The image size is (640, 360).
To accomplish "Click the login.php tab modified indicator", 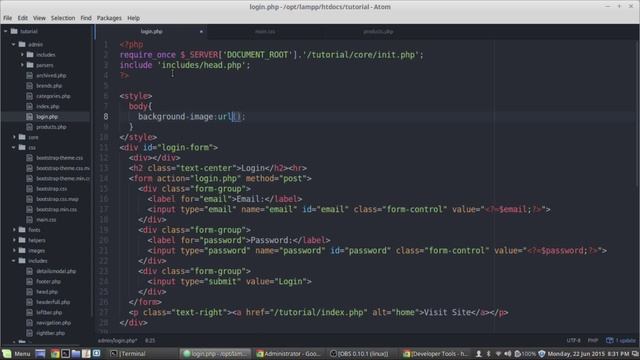I will pos(201,31).
